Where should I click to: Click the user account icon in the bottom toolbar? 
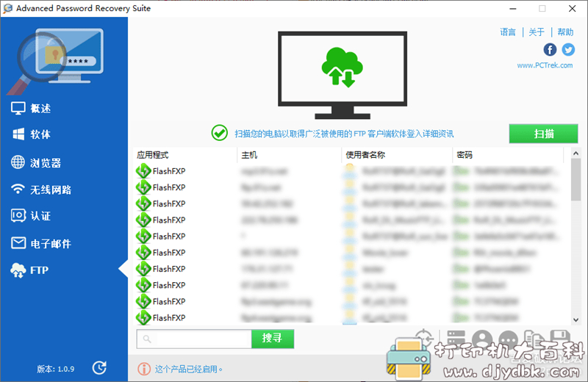coord(482,339)
